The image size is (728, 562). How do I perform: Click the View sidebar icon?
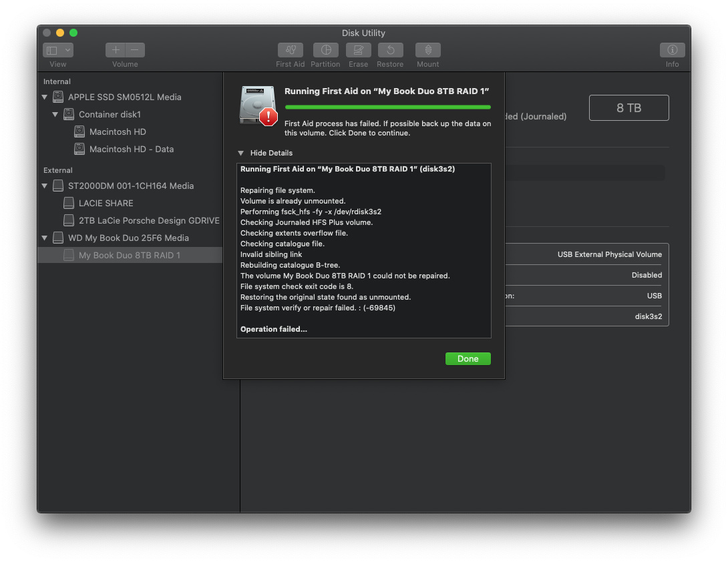coord(52,50)
